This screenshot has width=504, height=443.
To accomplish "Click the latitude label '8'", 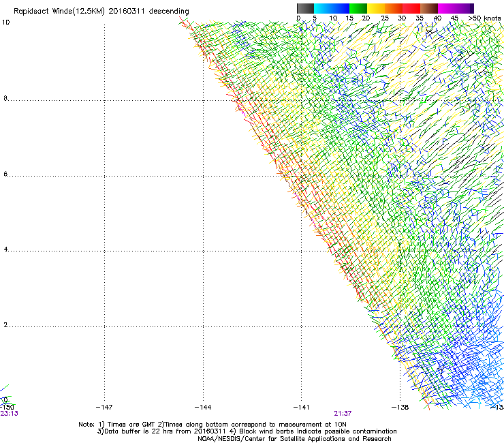I will coord(5,98).
